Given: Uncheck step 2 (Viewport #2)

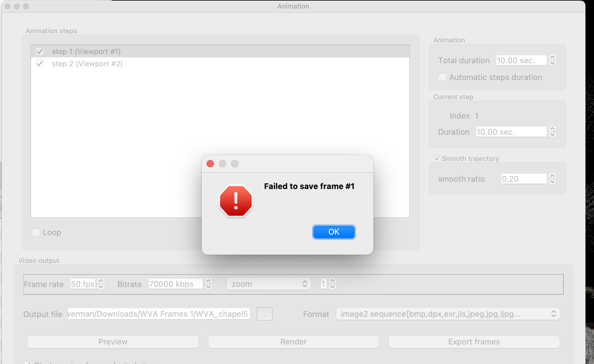Looking at the screenshot, I should pyautogui.click(x=40, y=64).
